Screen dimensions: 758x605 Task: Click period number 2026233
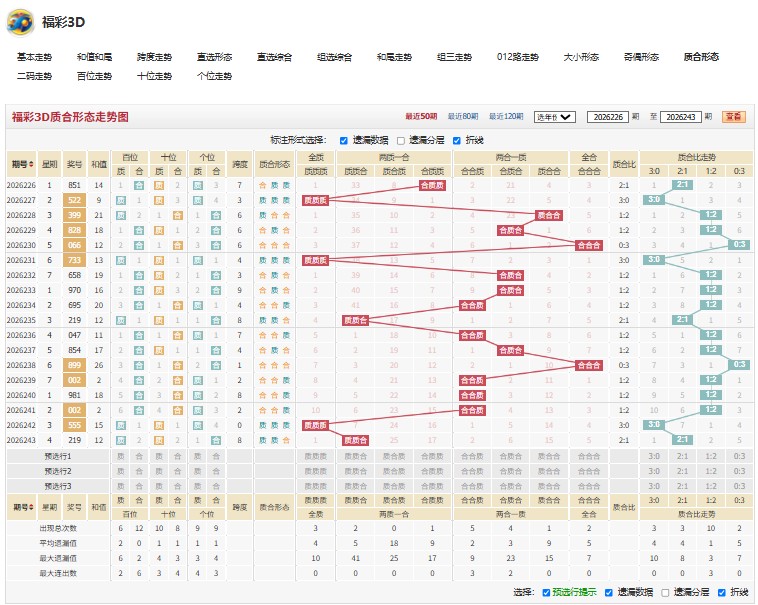[21, 290]
